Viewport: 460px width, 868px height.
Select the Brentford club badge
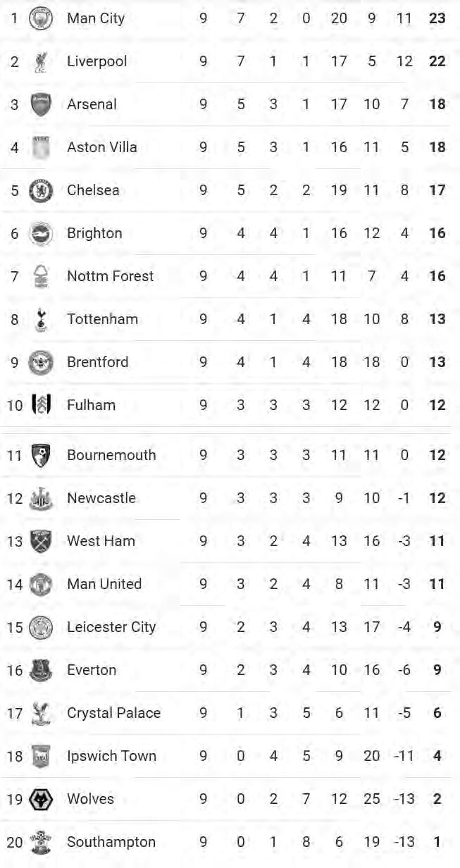pyautogui.click(x=41, y=363)
